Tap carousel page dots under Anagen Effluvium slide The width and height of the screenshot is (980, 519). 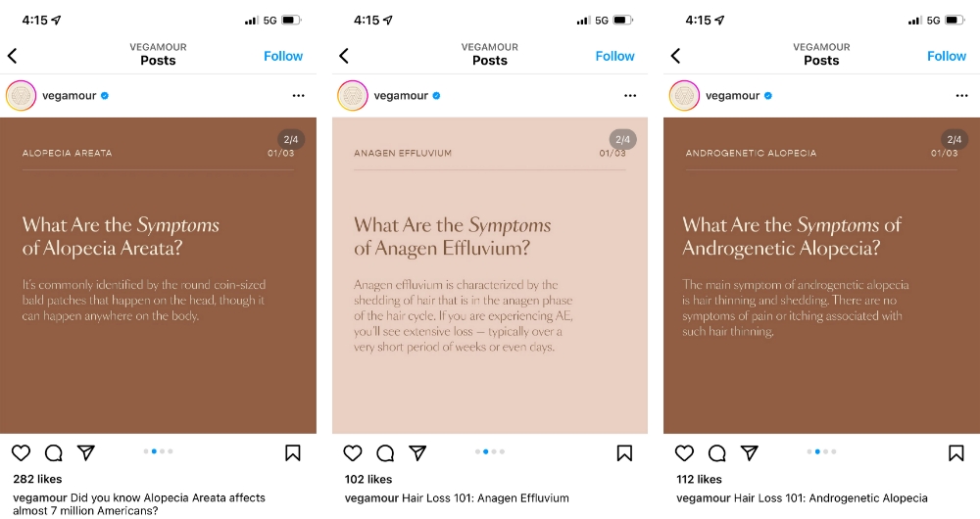pos(490,450)
